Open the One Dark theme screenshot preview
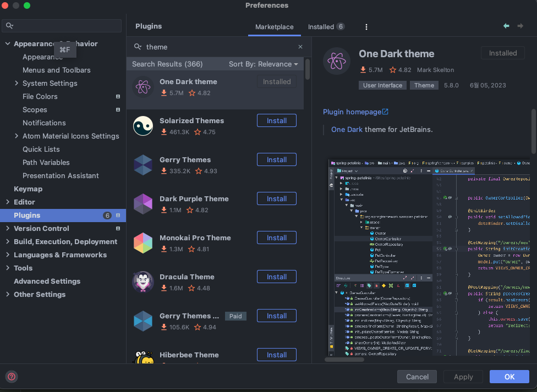 [x=429, y=257]
